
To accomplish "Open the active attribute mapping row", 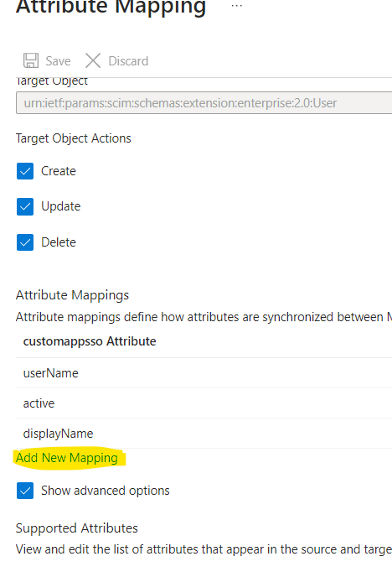I will click(x=204, y=403).
